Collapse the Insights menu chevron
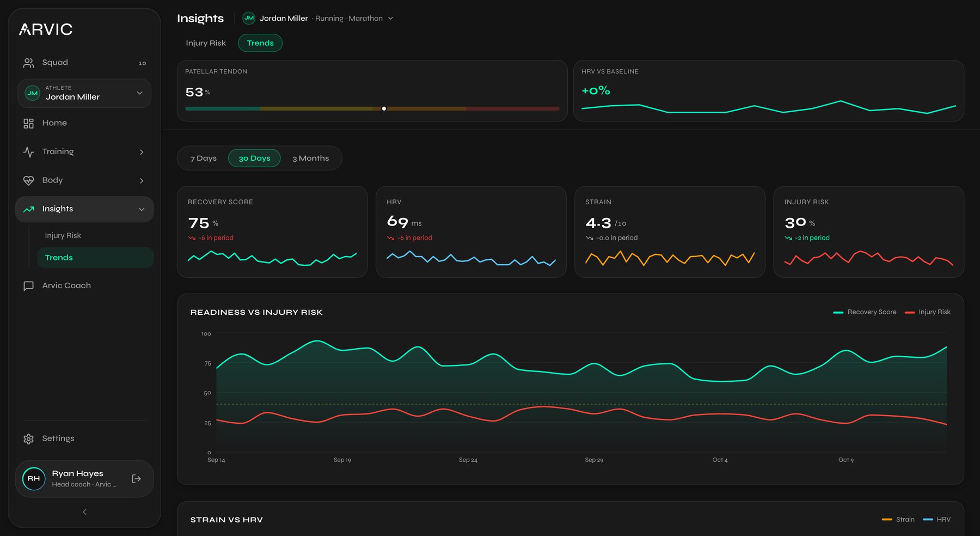The width and height of the screenshot is (980, 536). coord(142,209)
